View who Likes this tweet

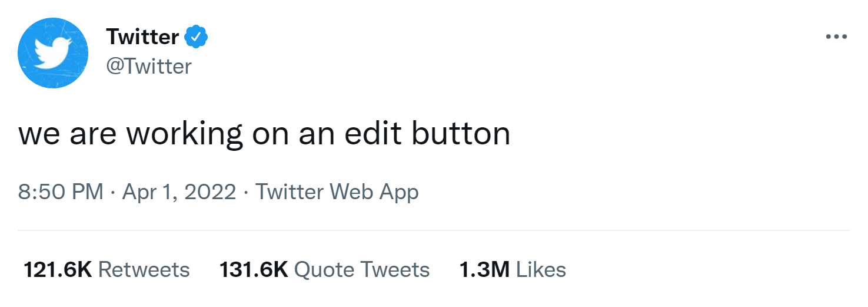541,270
